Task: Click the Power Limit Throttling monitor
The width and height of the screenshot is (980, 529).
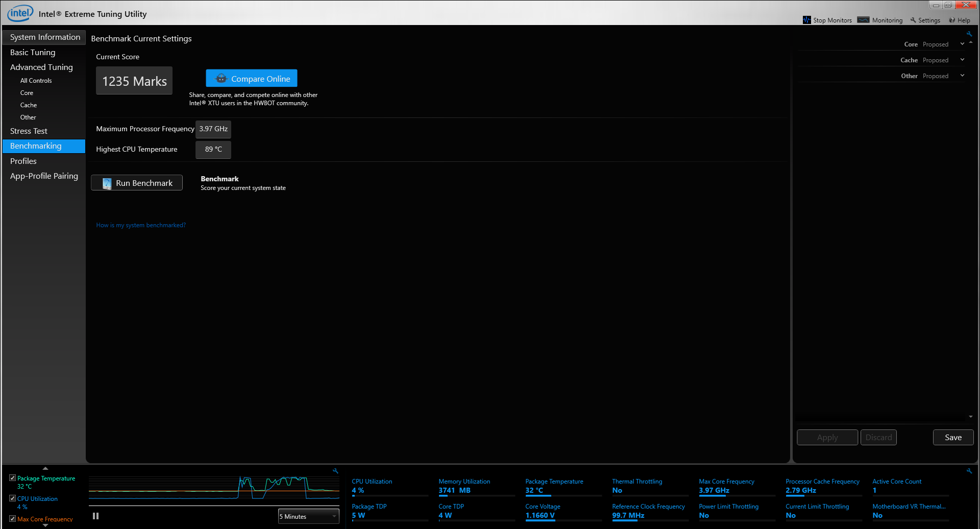Action: [737, 512]
